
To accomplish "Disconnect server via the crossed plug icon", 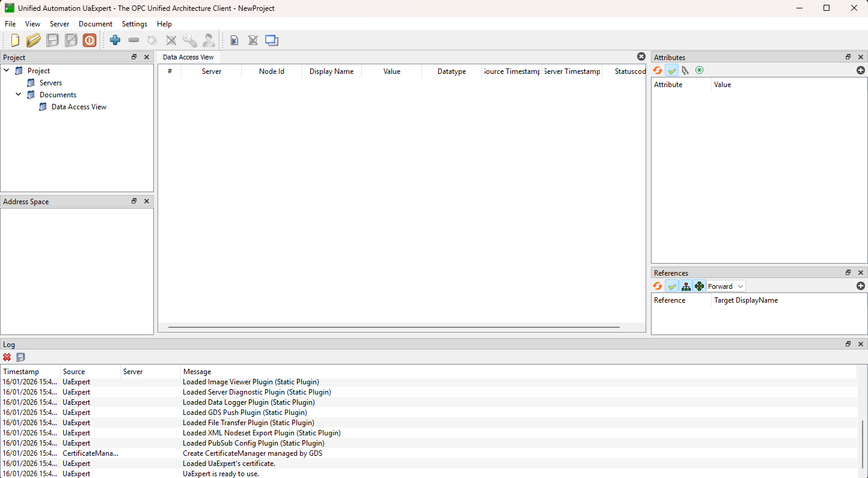I will (x=171, y=40).
